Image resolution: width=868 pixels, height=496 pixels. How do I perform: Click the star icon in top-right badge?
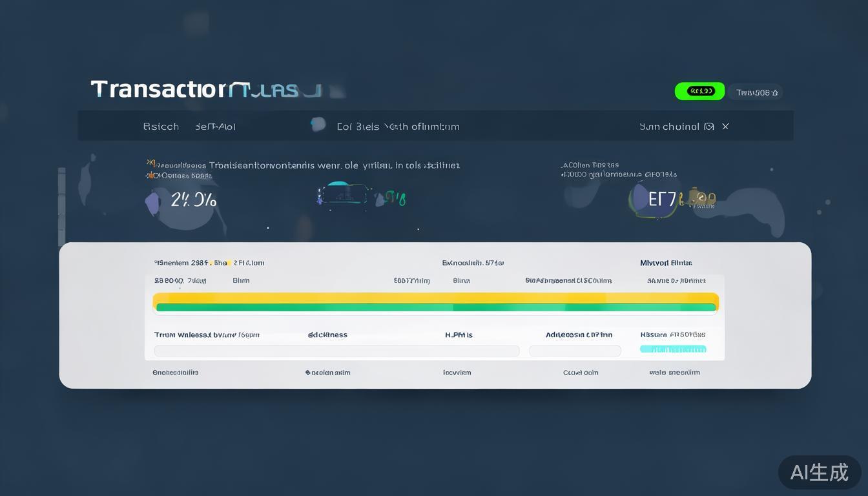[x=775, y=93]
